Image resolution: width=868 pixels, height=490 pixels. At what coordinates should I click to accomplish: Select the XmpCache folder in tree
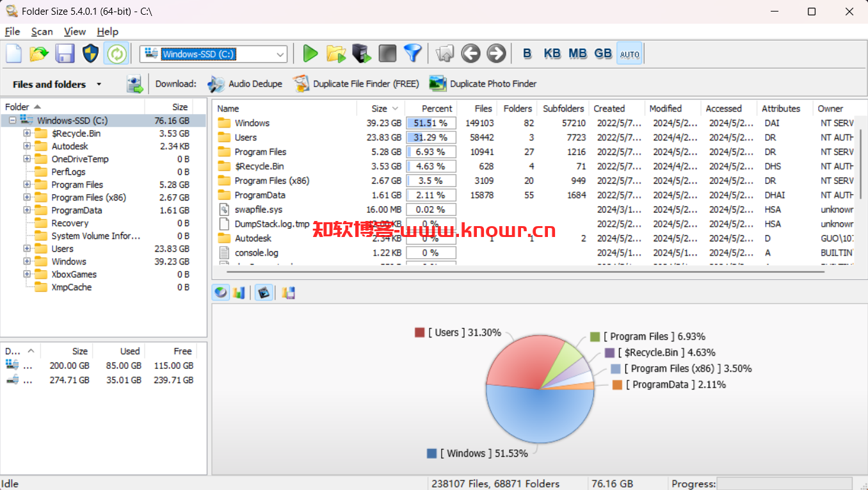(x=71, y=287)
